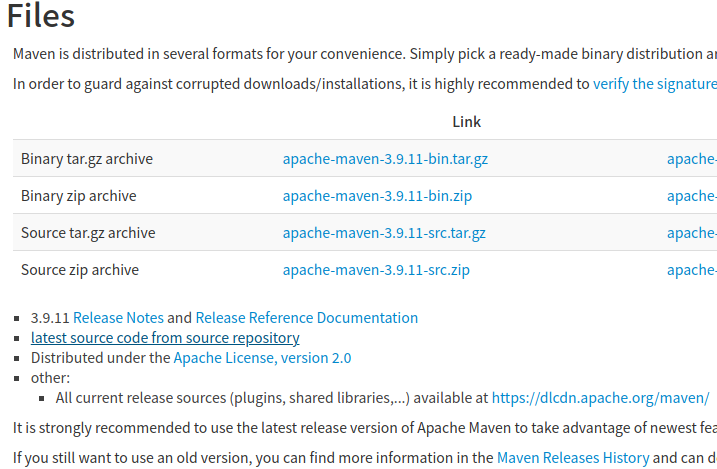Download apache-maven-3.9.11-bin.tar.gz
Screen dimensions: 717x469
pos(385,159)
